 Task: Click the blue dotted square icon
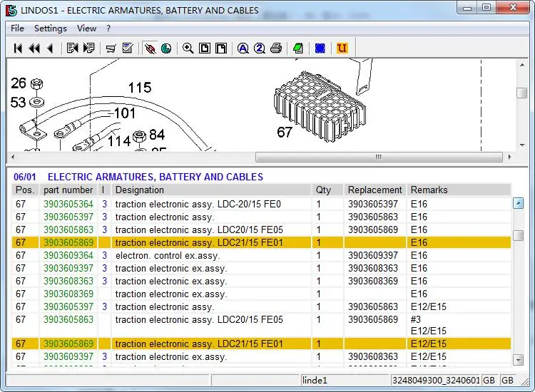pyautogui.click(x=320, y=48)
